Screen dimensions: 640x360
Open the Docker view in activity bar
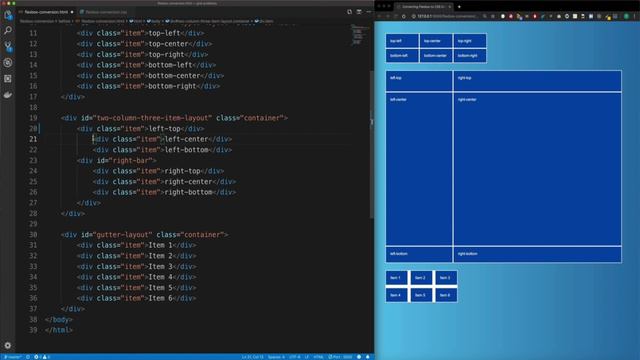coord(8,95)
